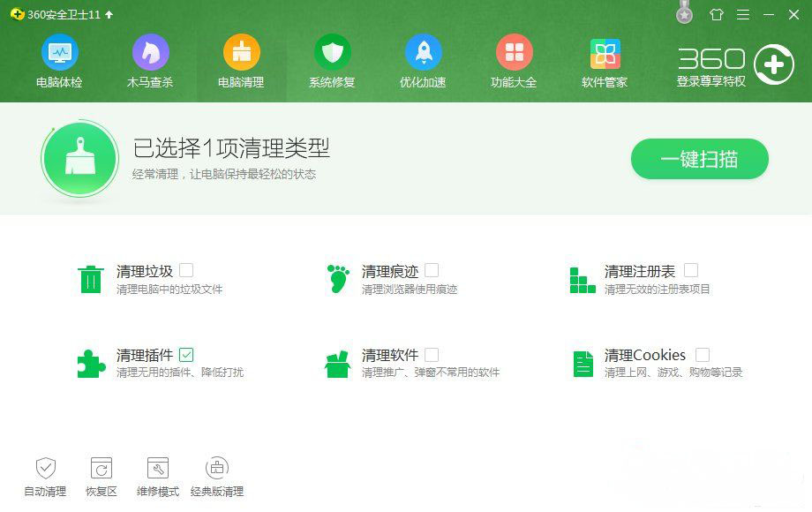Switch to the 电脑清理 tab
The height and width of the screenshot is (512, 812).
coord(242,59)
